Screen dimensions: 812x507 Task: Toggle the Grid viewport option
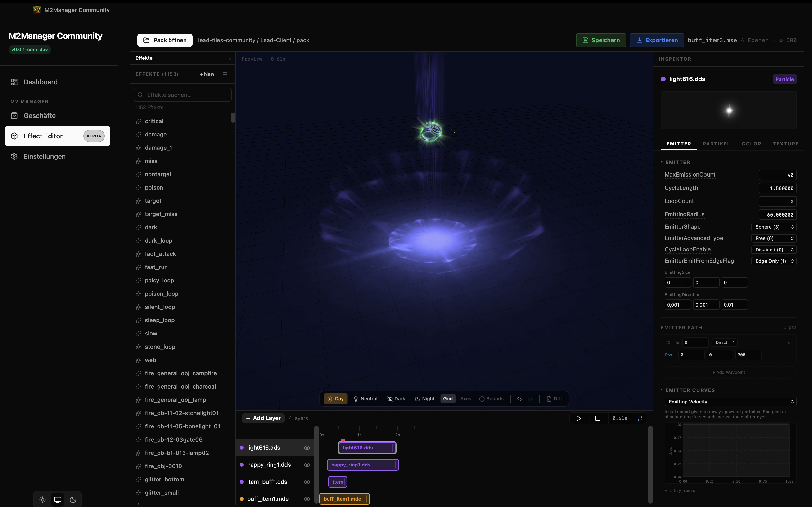tap(448, 399)
